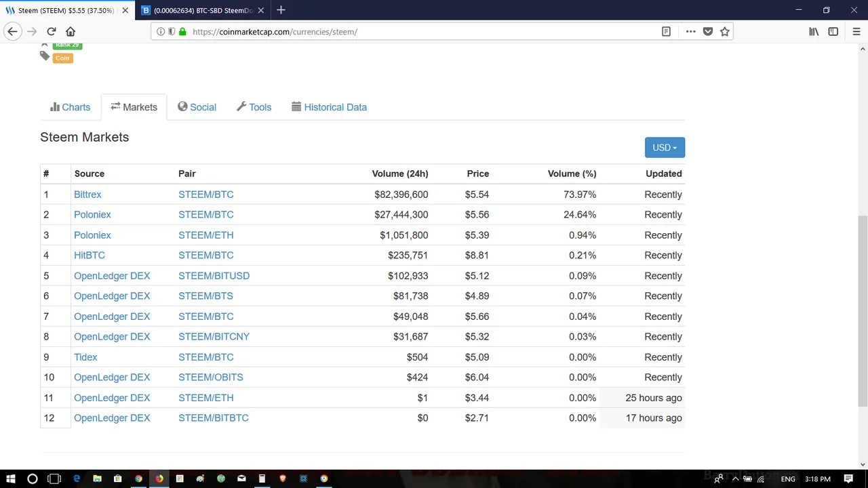
Task: Open the Mail taskbar icon
Action: pos(241,479)
